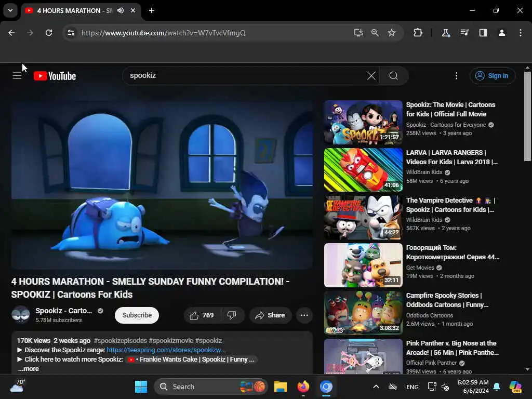Open the teespring store link
The image size is (532, 399).
coord(166,350)
